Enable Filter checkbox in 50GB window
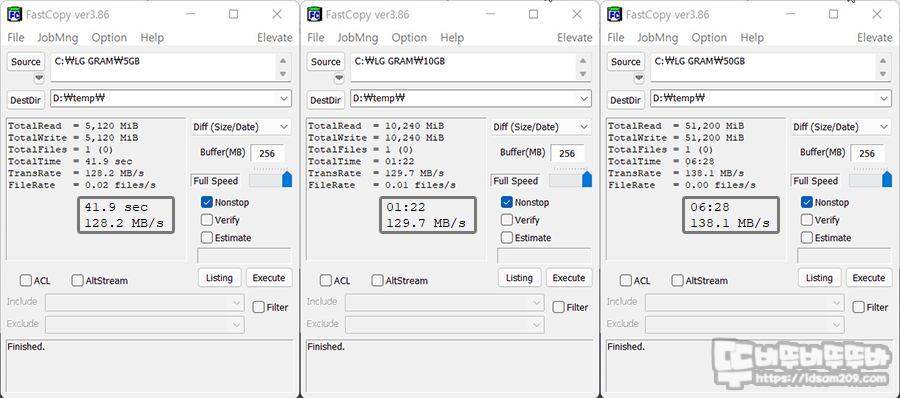900x398 pixels. [x=859, y=307]
